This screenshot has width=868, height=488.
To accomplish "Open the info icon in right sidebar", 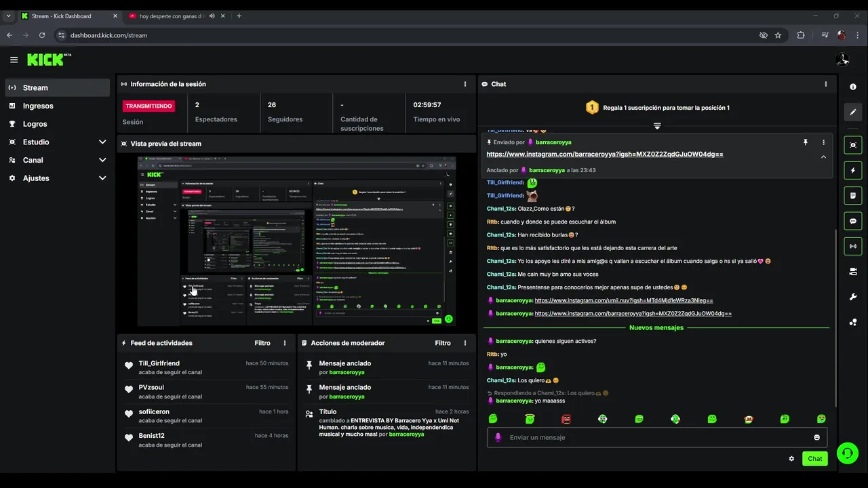I will coord(853,87).
